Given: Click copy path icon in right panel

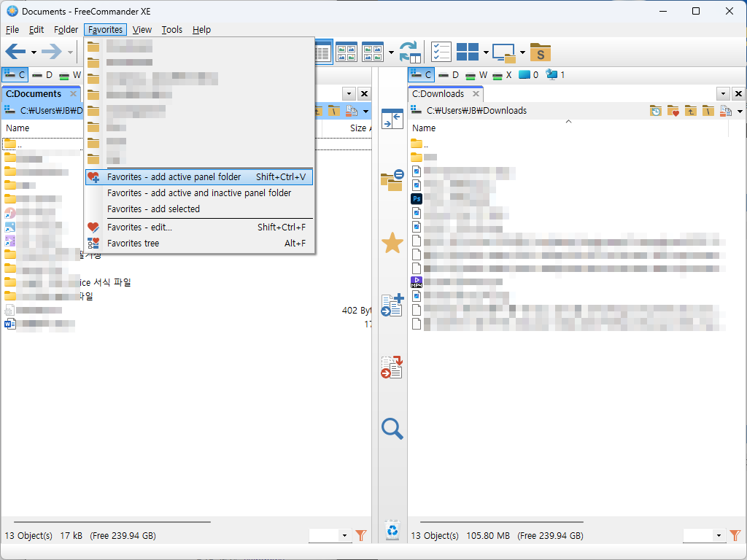Looking at the screenshot, I should [x=726, y=111].
